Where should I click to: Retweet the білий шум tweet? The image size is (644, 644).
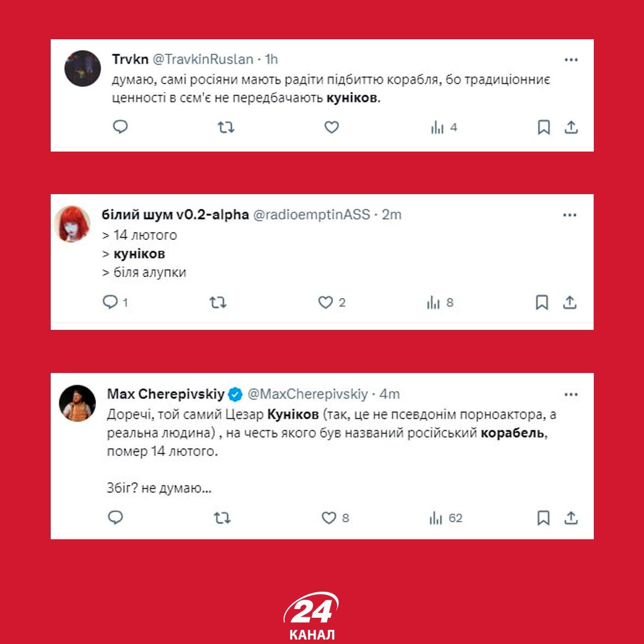[218, 303]
